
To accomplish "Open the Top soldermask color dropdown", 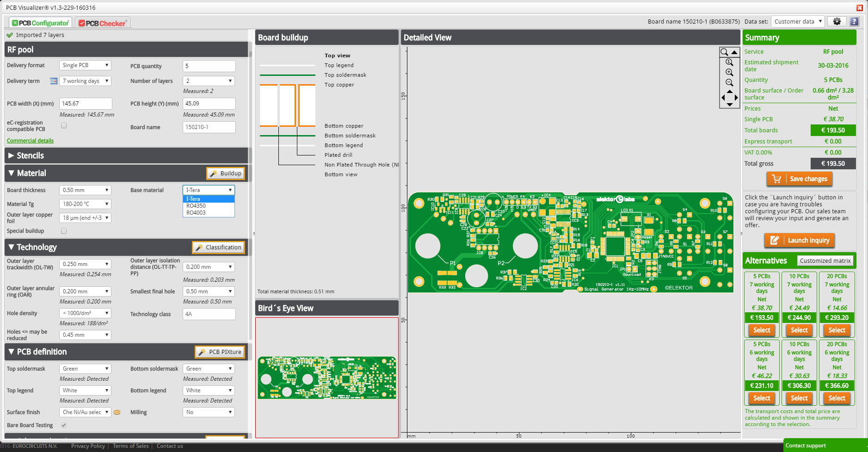I will tap(85, 368).
